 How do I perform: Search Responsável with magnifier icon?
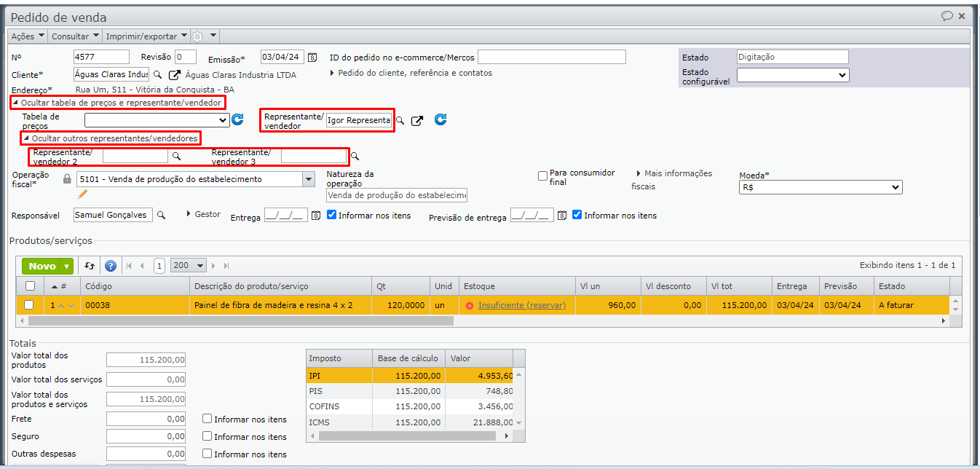pos(162,215)
